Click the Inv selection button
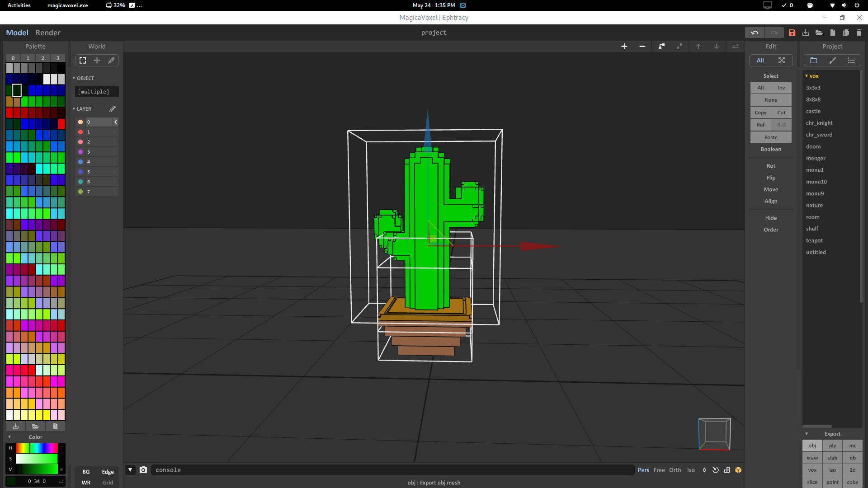Viewport: 868px width, 488px height. click(x=782, y=88)
